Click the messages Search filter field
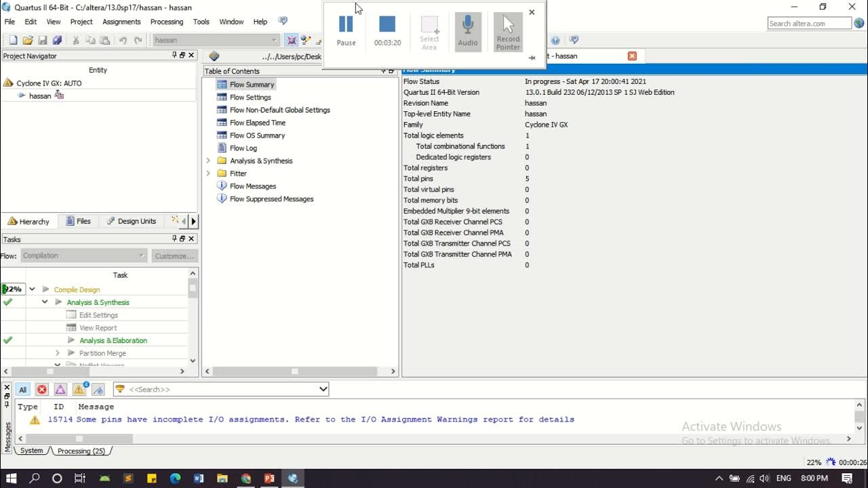868x488 pixels. (221, 389)
